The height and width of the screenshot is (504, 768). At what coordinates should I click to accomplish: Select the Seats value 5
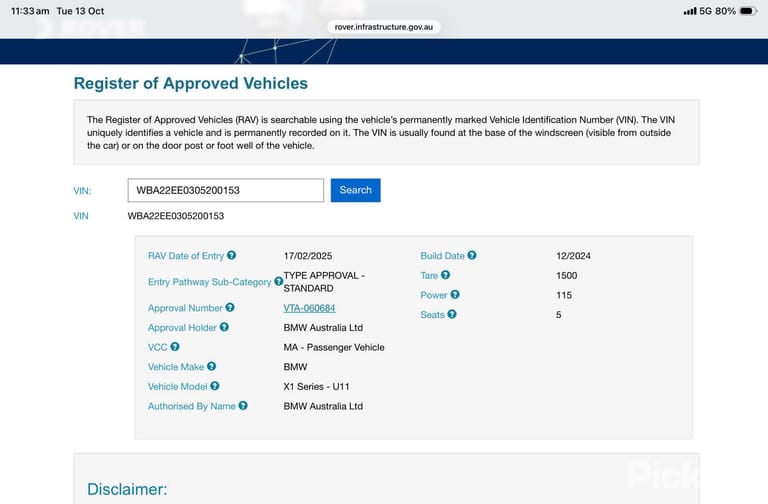(558, 314)
